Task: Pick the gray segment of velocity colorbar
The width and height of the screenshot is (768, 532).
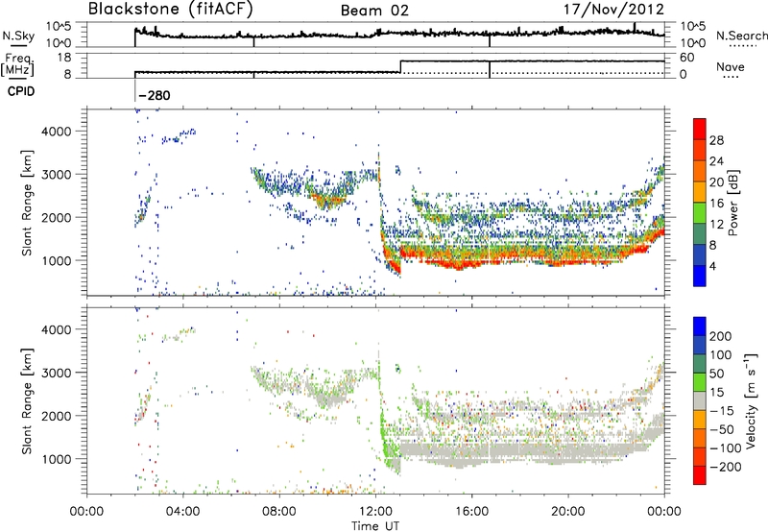Action: click(x=700, y=401)
